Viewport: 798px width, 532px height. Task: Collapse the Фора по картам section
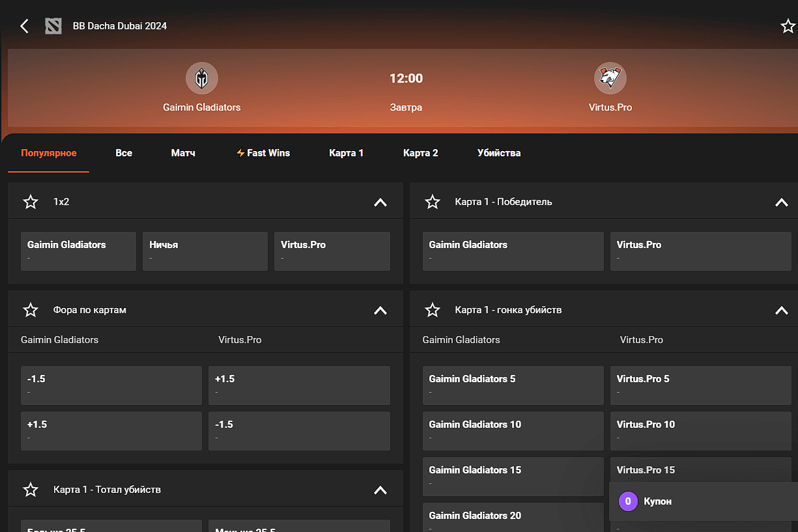click(380, 311)
